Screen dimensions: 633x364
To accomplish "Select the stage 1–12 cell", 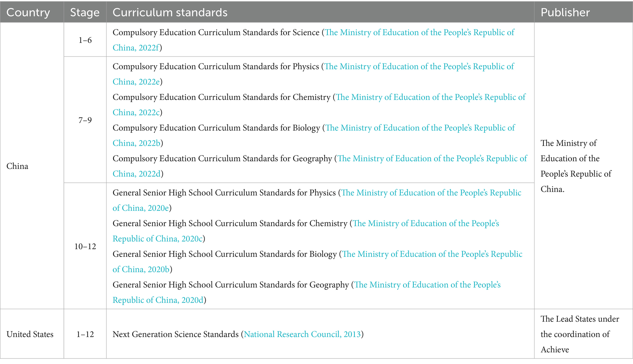I will [85, 334].
